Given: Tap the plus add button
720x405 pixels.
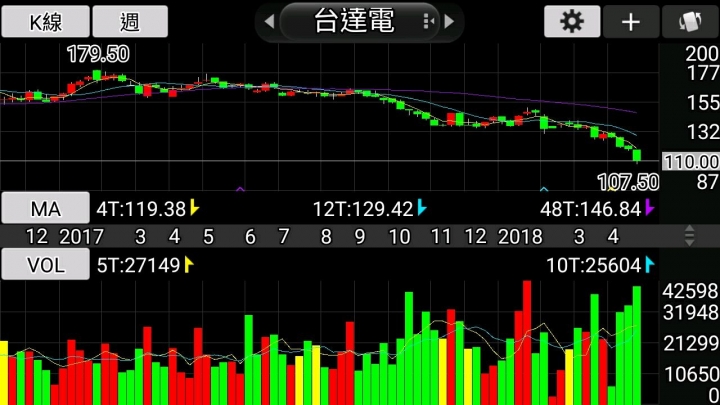Looking at the screenshot, I should pos(631,22).
